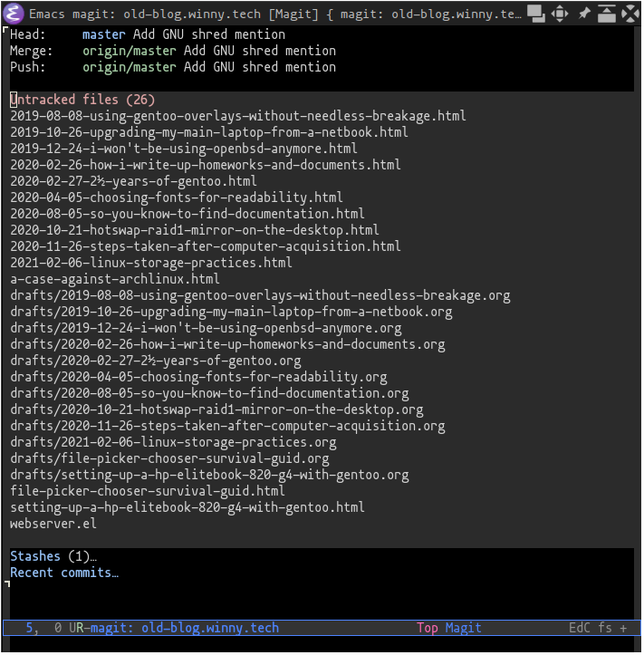This screenshot has height=655, width=644.
Task: Select 2019-12-24-i-won't-be-using-openbsd html file
Action: pyautogui.click(x=184, y=149)
